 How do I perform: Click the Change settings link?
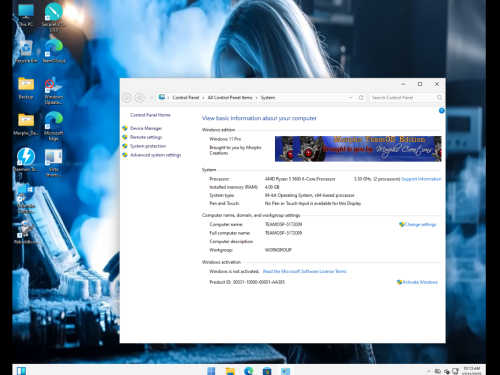(420, 224)
